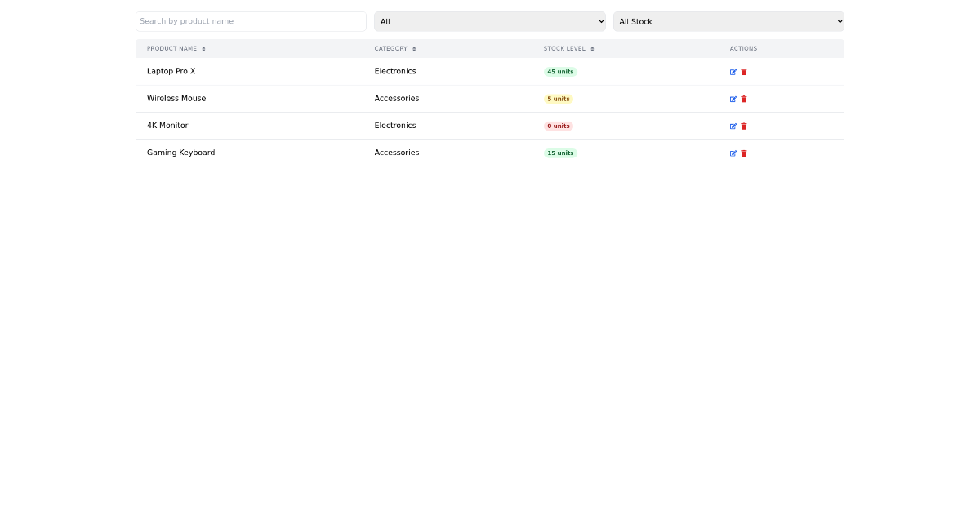Click the delete icon for Gaming Keyboard
Viewport: 980px width, 514px height.
coord(743,153)
